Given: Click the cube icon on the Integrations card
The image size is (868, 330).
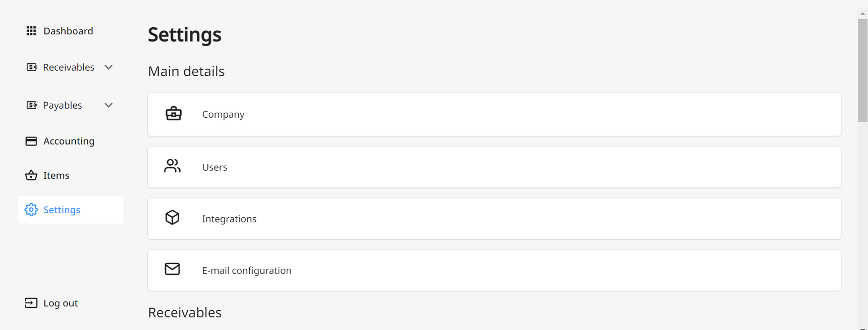Looking at the screenshot, I should [173, 218].
